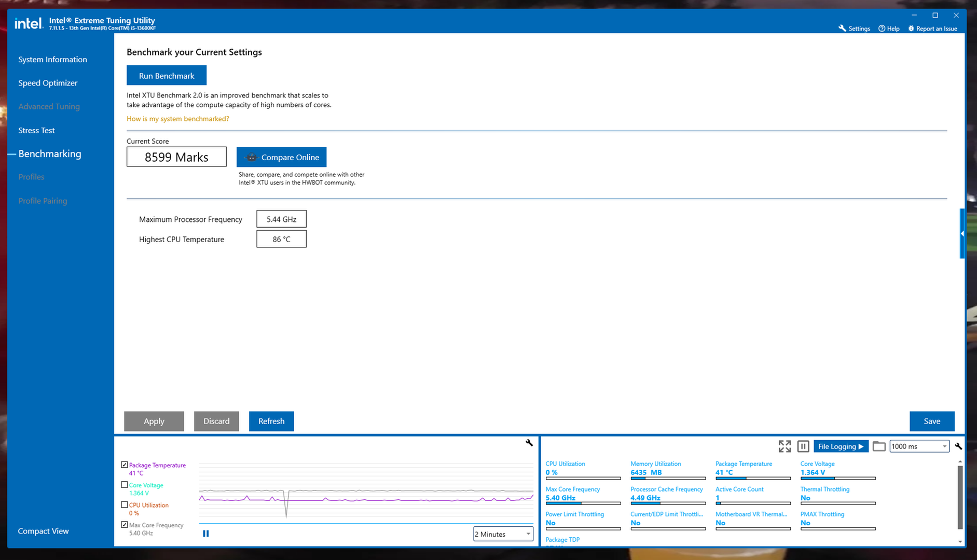The width and height of the screenshot is (977, 560).
Task: Maximize the XTU window
Action: click(935, 15)
